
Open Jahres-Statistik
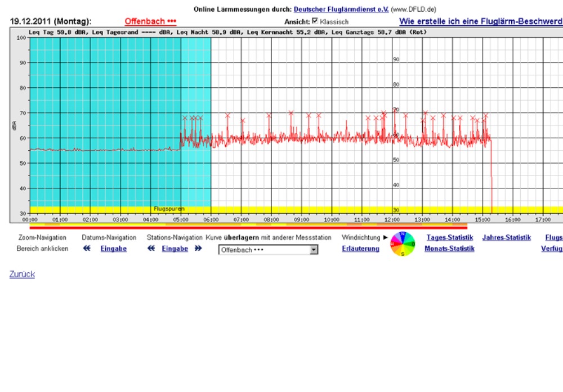506,237
